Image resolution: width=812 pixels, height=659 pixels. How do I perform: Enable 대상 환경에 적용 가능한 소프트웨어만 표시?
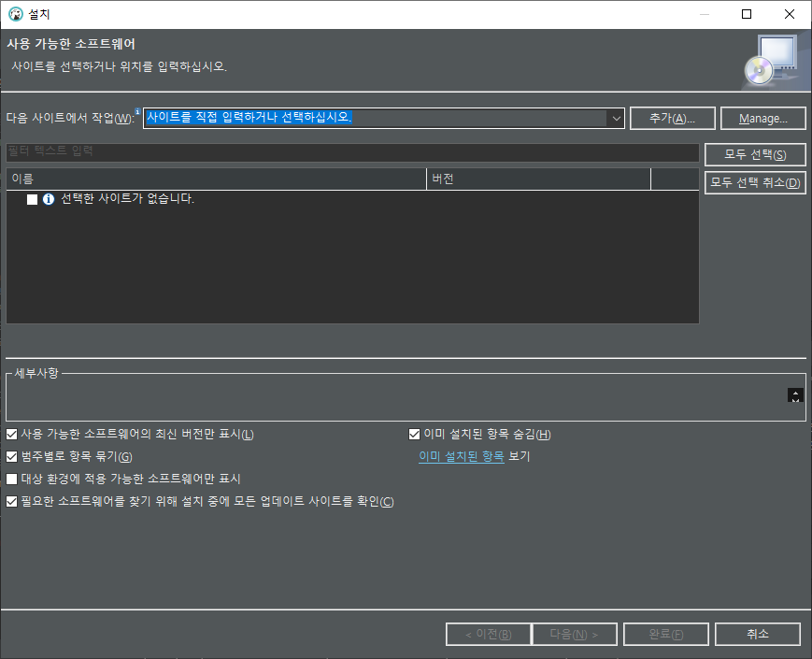[11, 479]
